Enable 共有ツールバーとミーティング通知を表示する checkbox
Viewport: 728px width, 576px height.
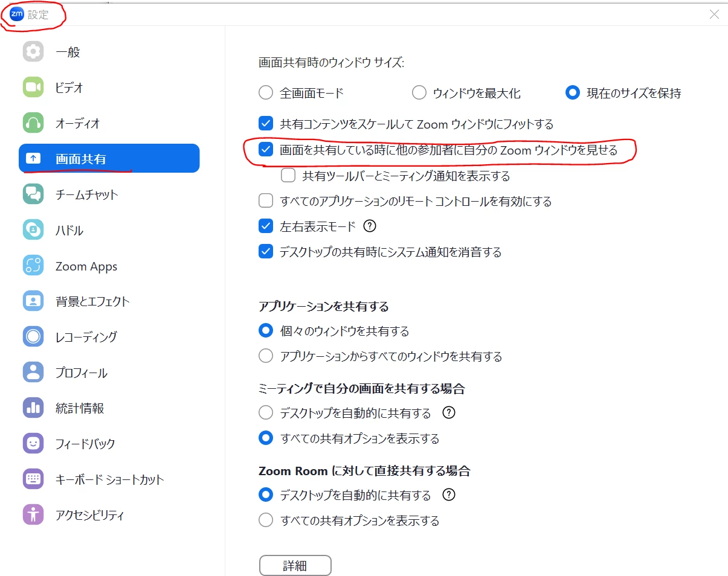tap(288, 175)
